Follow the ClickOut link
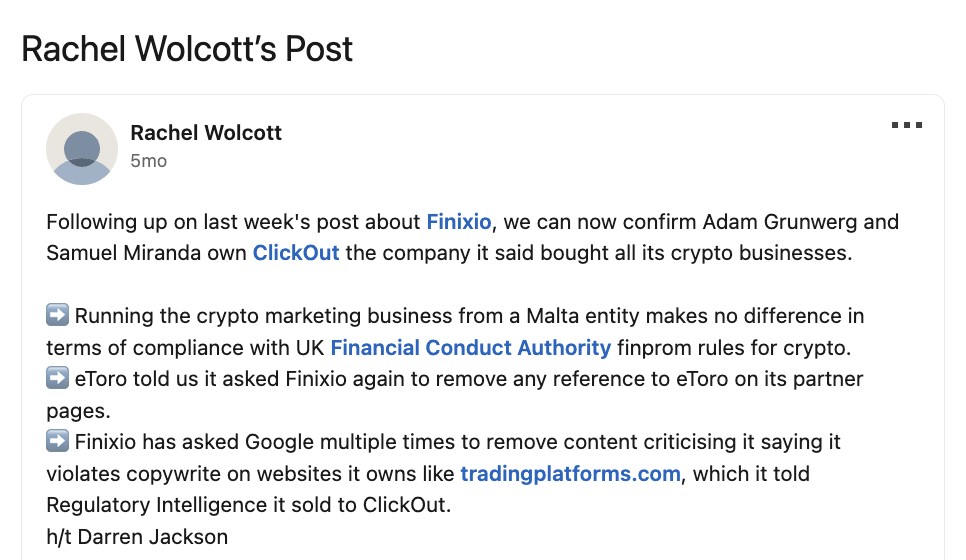 pos(296,253)
